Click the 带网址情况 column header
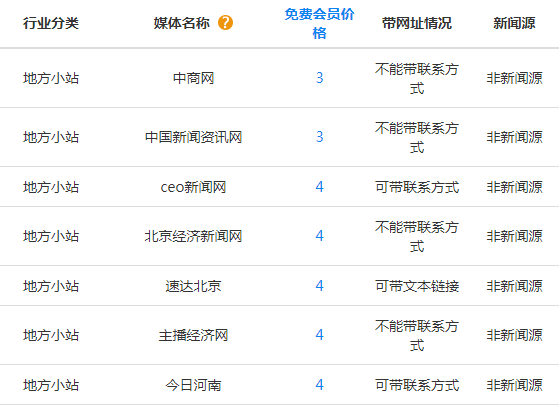The image size is (559, 407). (417, 23)
